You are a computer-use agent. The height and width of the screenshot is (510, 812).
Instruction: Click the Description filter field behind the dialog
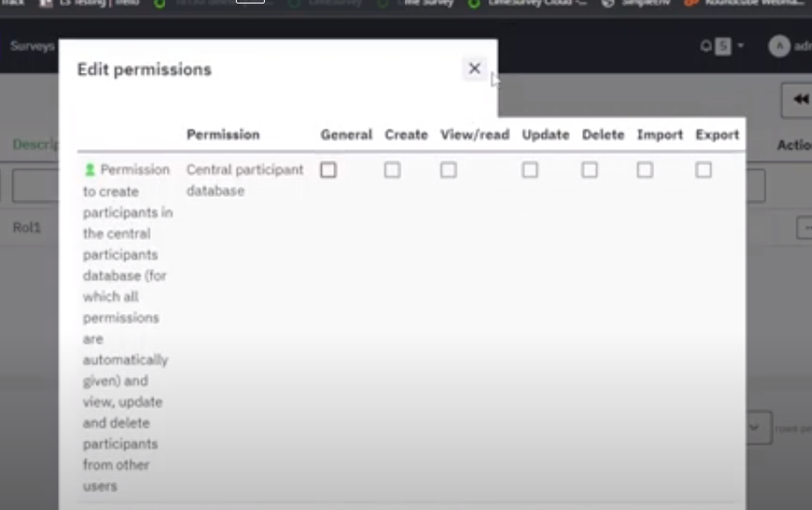(35, 186)
